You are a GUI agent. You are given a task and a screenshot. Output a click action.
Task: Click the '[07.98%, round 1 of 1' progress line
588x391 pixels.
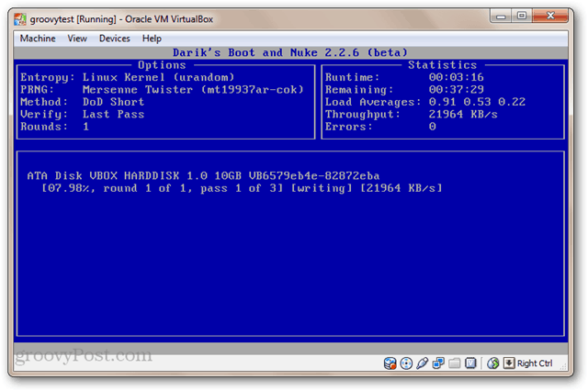coord(242,188)
